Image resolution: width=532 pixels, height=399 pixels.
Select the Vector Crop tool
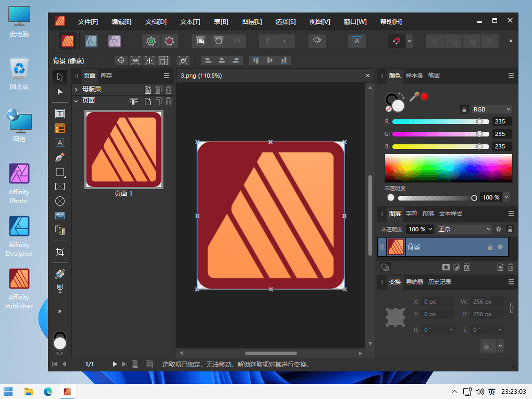point(60,252)
